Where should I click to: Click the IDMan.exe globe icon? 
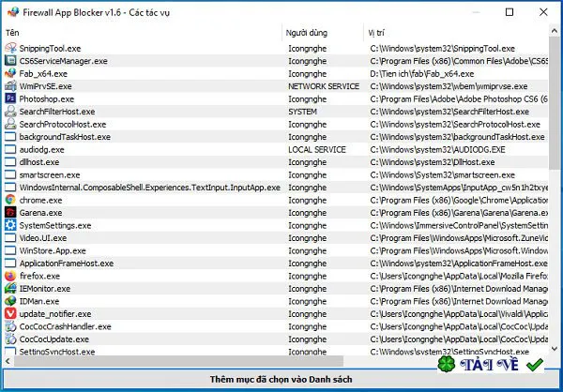pos(10,301)
